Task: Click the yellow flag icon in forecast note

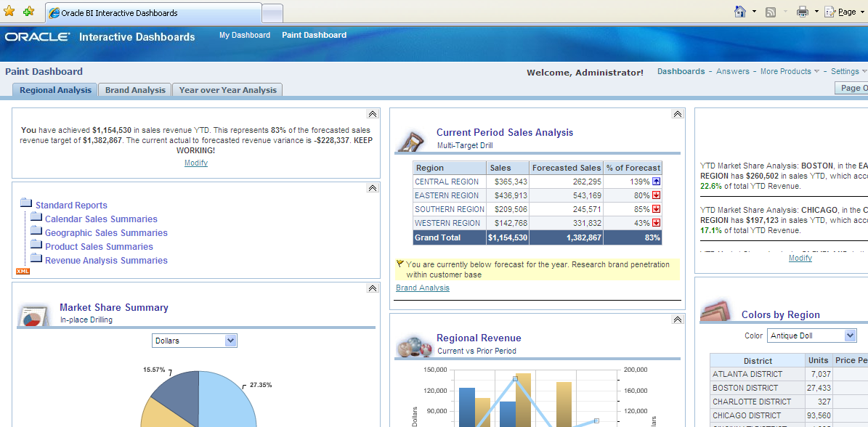Action: click(x=400, y=264)
